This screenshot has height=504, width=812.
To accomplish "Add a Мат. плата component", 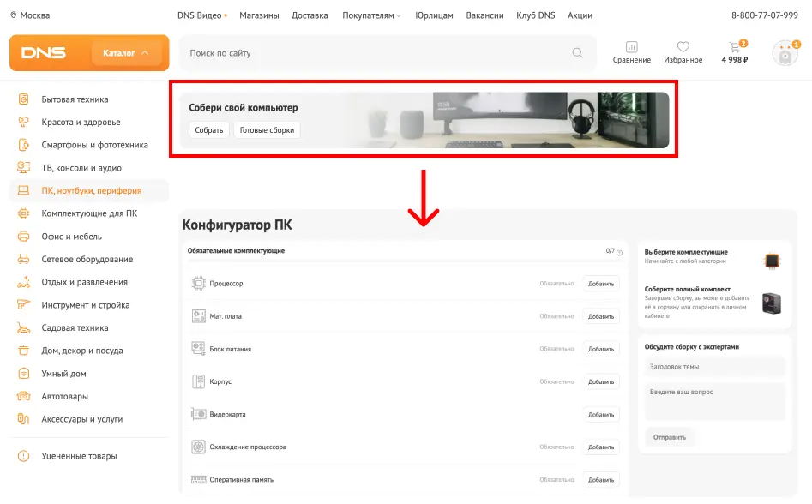I will coord(600,316).
